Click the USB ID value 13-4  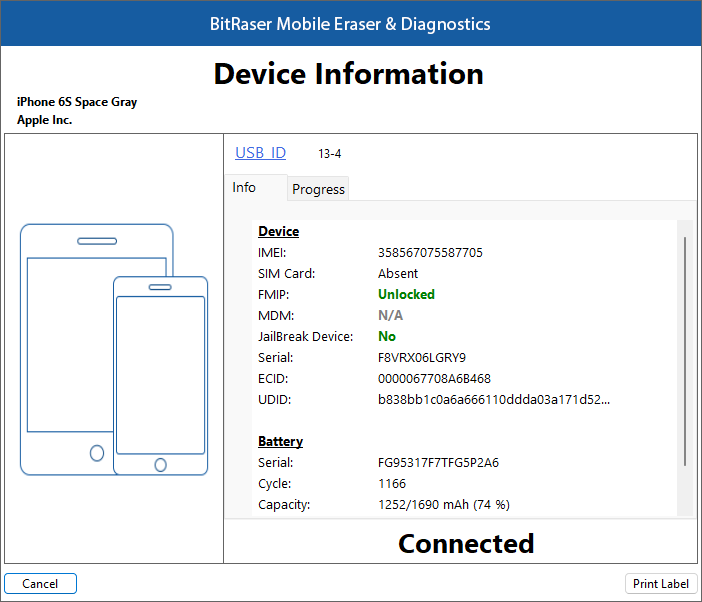[330, 154]
